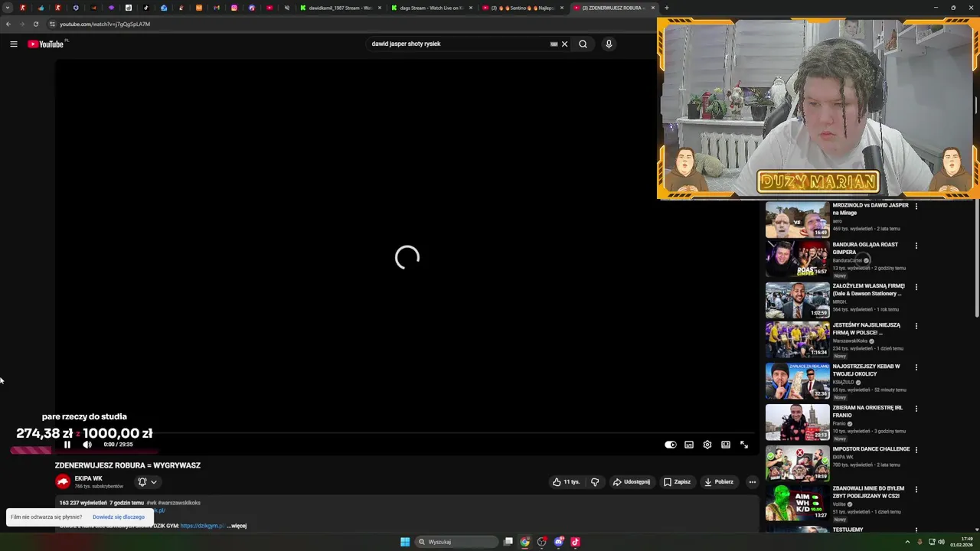Open a new browser tab
The height and width of the screenshot is (551, 980).
coord(667,8)
